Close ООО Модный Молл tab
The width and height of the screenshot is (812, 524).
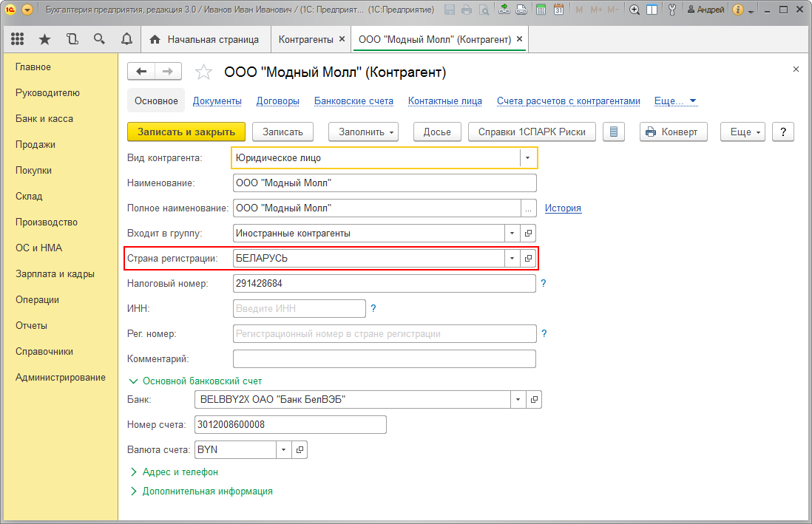point(519,39)
